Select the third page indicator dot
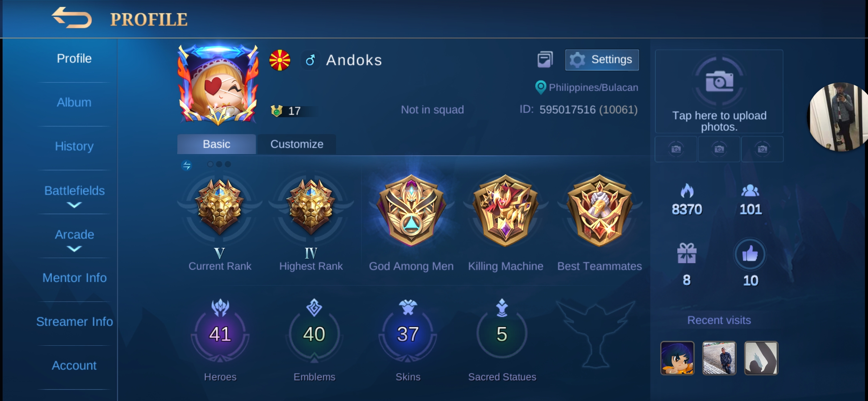Viewport: 868px width, 401px height. pos(228,164)
